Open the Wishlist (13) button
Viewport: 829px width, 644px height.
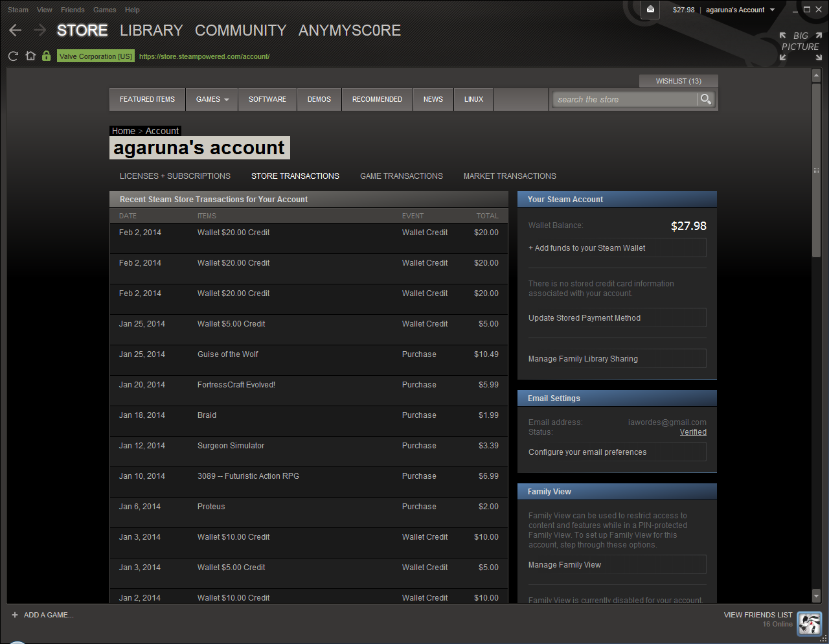[679, 81]
